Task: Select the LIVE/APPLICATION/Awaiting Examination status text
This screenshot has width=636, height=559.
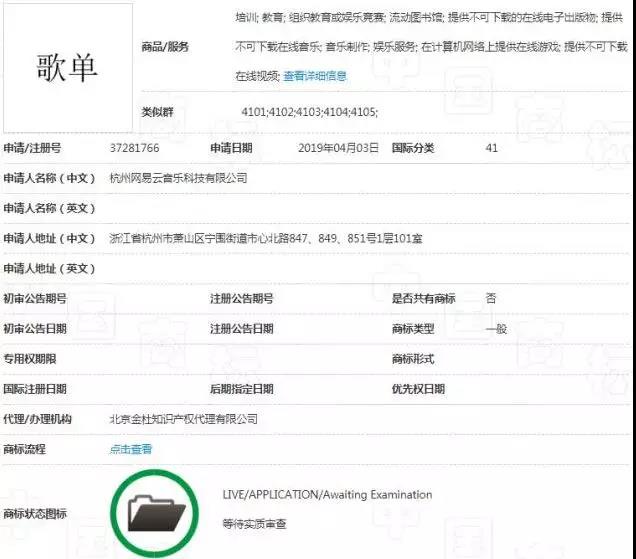Action: click(327, 494)
